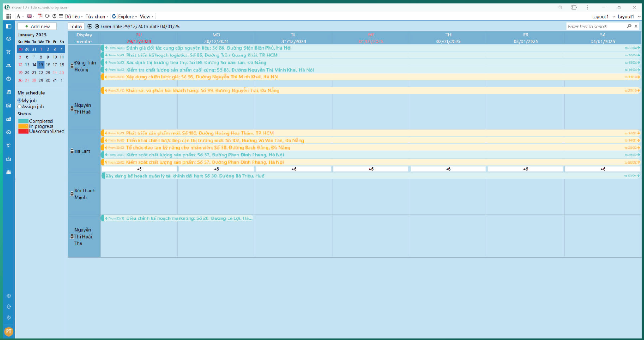Go to next week with right arrow

click(x=97, y=27)
